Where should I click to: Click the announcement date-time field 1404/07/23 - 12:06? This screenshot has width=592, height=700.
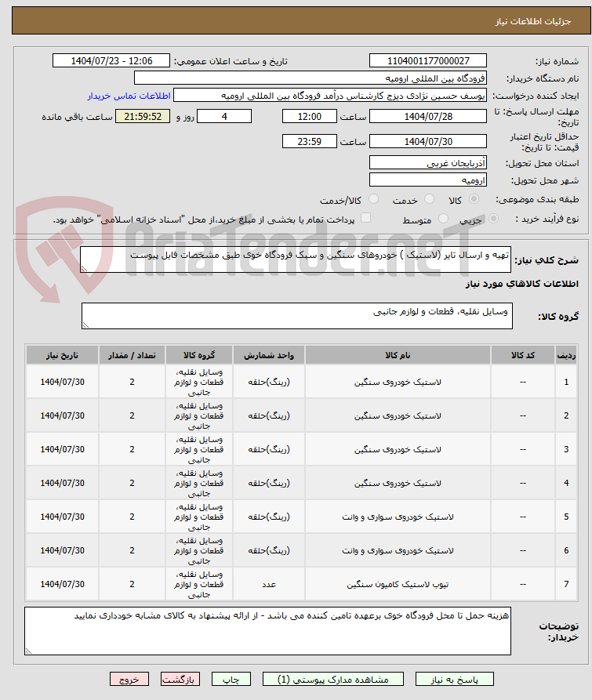[x=111, y=60]
